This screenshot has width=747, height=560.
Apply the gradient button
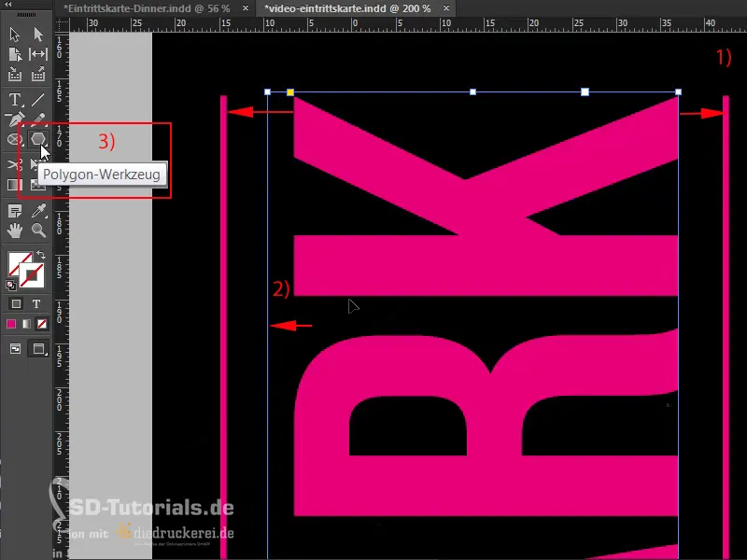(27, 324)
